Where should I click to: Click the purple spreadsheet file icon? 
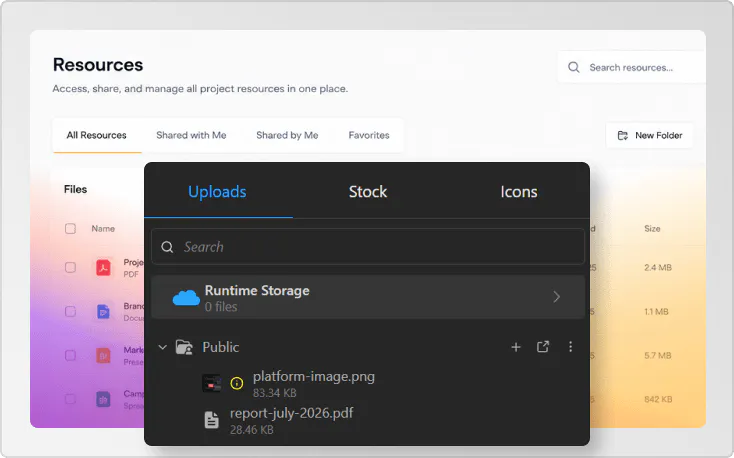(x=103, y=399)
